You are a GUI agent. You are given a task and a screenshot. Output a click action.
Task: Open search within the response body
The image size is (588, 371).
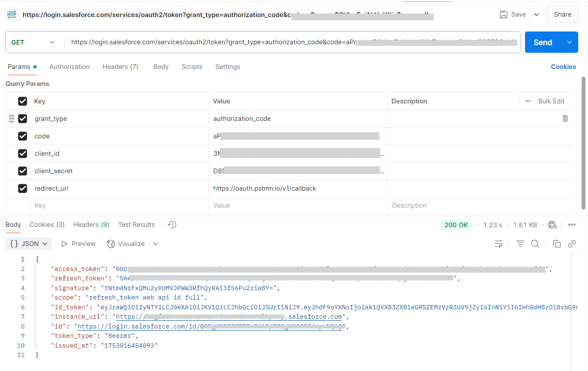coord(535,243)
